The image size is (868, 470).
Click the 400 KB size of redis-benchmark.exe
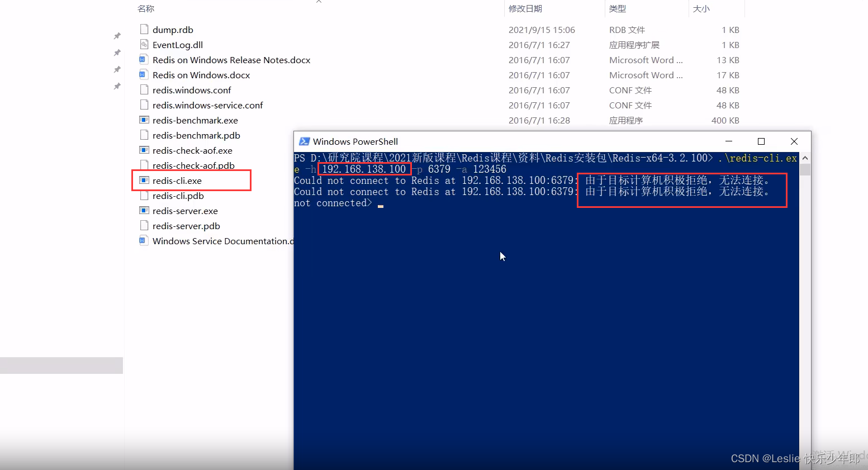pos(725,120)
